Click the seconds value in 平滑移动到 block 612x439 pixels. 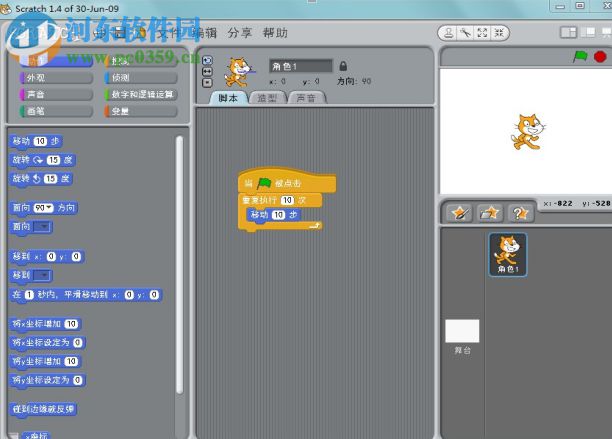tap(29, 295)
